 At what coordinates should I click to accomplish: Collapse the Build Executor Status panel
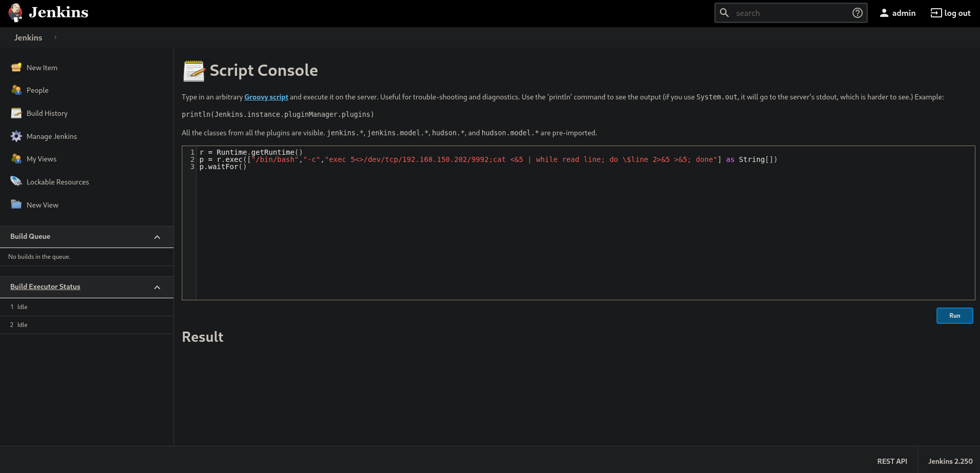click(x=157, y=287)
